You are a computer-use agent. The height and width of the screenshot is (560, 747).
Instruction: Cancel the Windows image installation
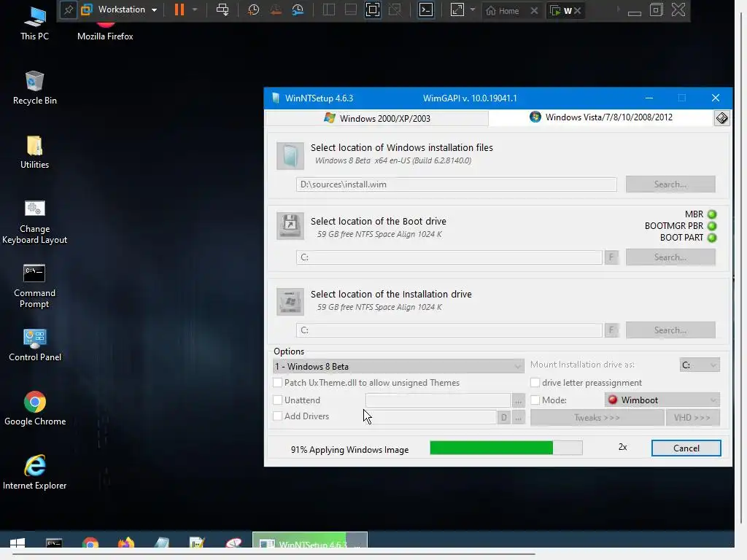686,448
